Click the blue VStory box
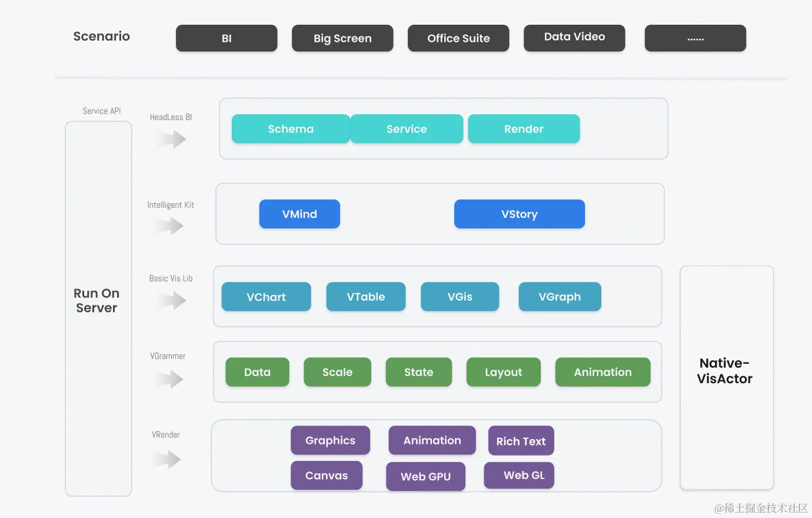Image resolution: width=812 pixels, height=518 pixels. [x=520, y=214]
